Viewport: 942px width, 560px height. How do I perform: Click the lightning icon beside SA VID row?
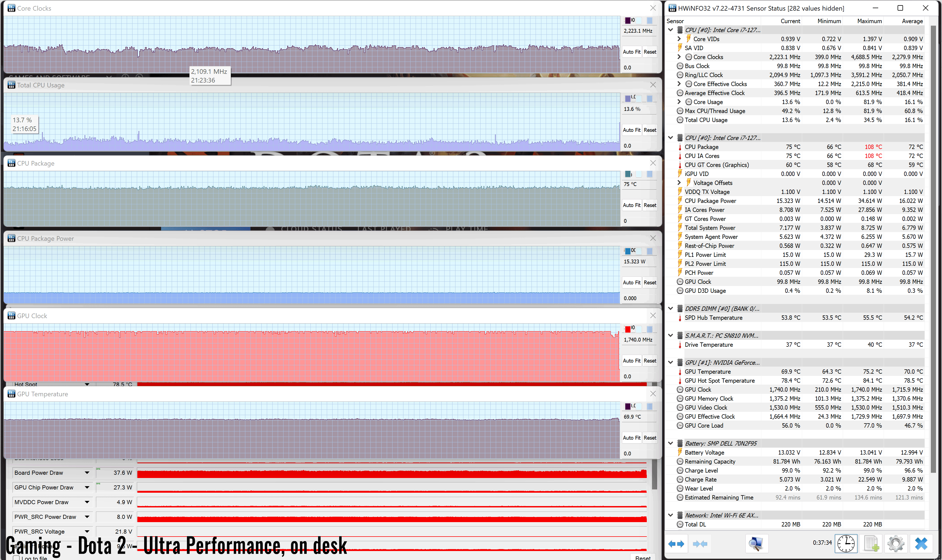pos(680,48)
